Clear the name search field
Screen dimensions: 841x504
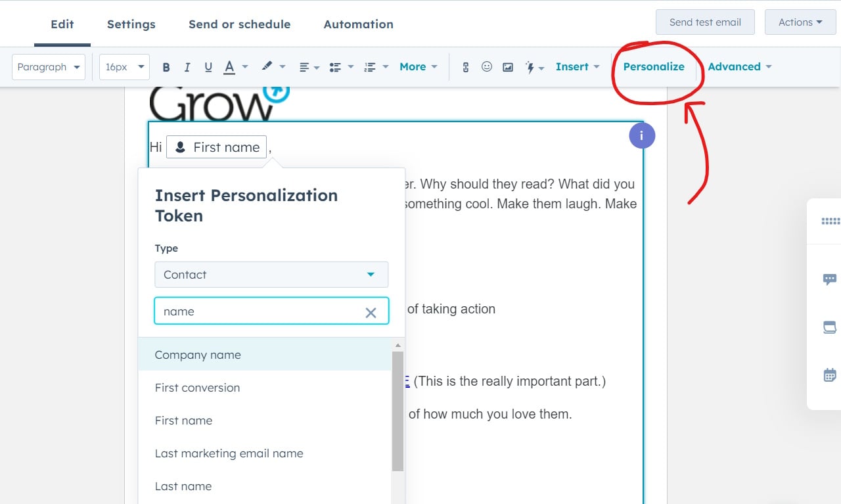tap(371, 313)
